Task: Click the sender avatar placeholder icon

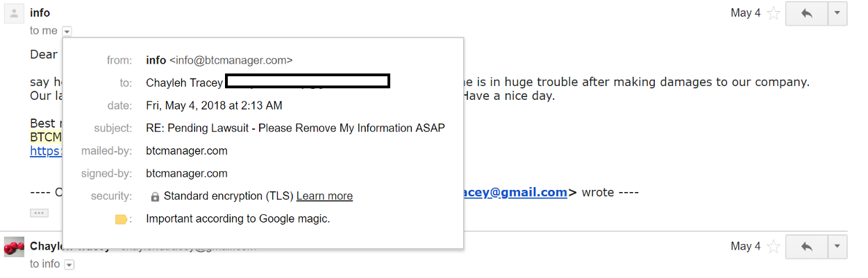Action: click(x=15, y=13)
